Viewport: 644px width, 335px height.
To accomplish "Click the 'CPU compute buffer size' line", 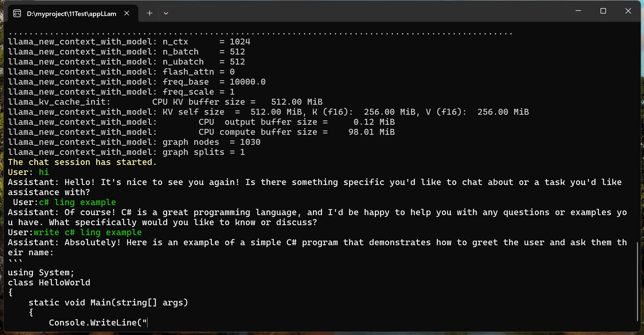I will 201,132.
